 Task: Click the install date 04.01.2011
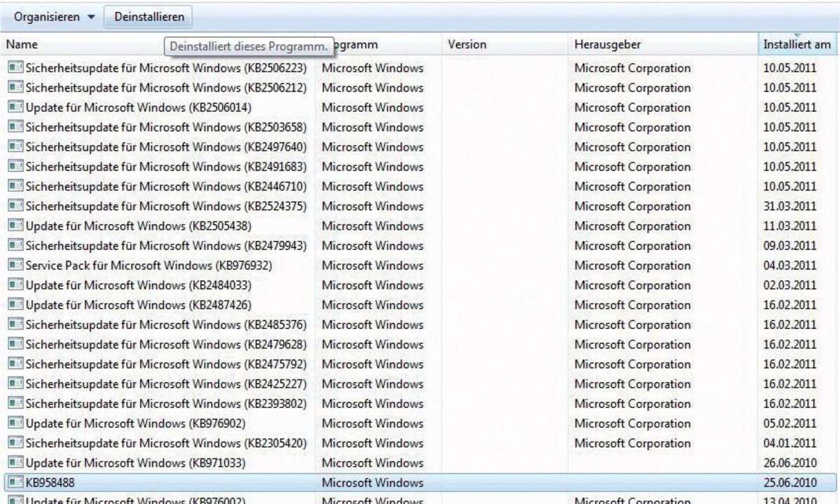(790, 442)
